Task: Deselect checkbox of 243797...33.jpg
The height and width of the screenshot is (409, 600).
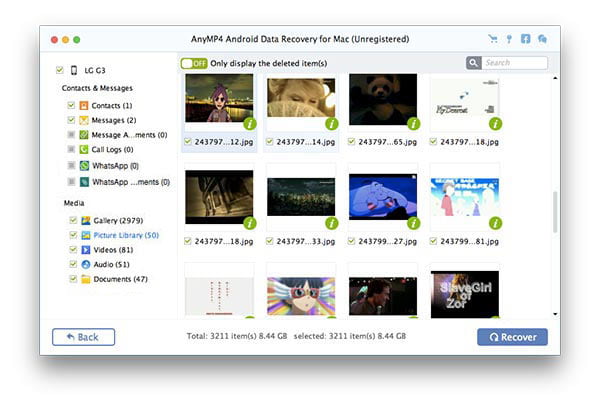Action: [270, 241]
